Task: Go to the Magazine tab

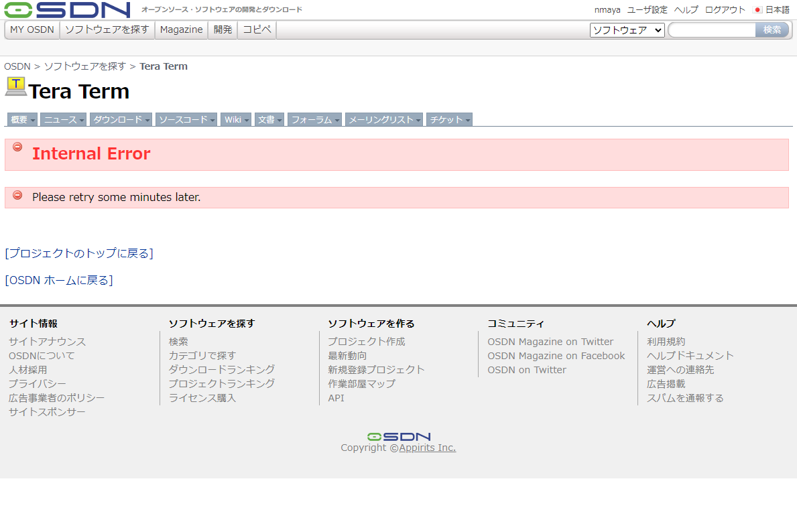Action: coord(181,29)
